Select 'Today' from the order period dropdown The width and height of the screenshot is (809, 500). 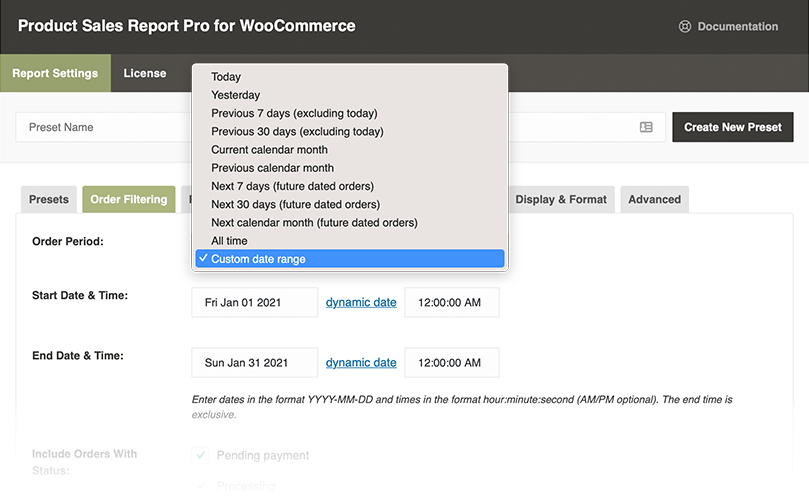click(226, 77)
